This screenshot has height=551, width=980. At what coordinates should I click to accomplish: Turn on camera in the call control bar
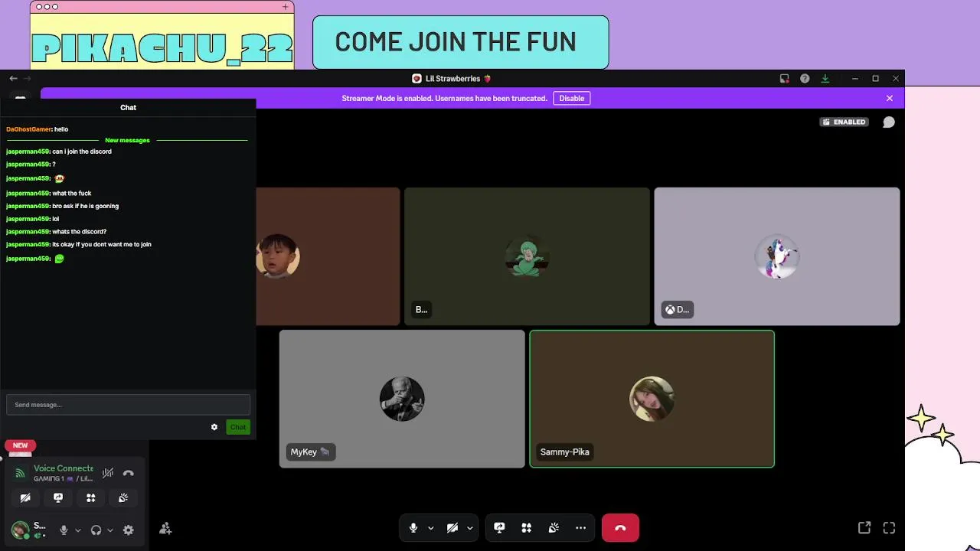[x=452, y=528]
